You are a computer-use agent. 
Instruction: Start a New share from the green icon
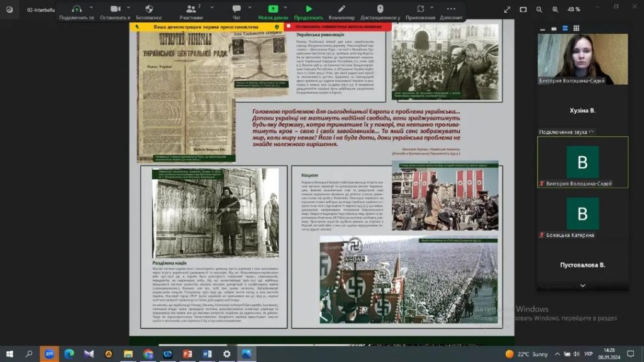pyautogui.click(x=272, y=9)
